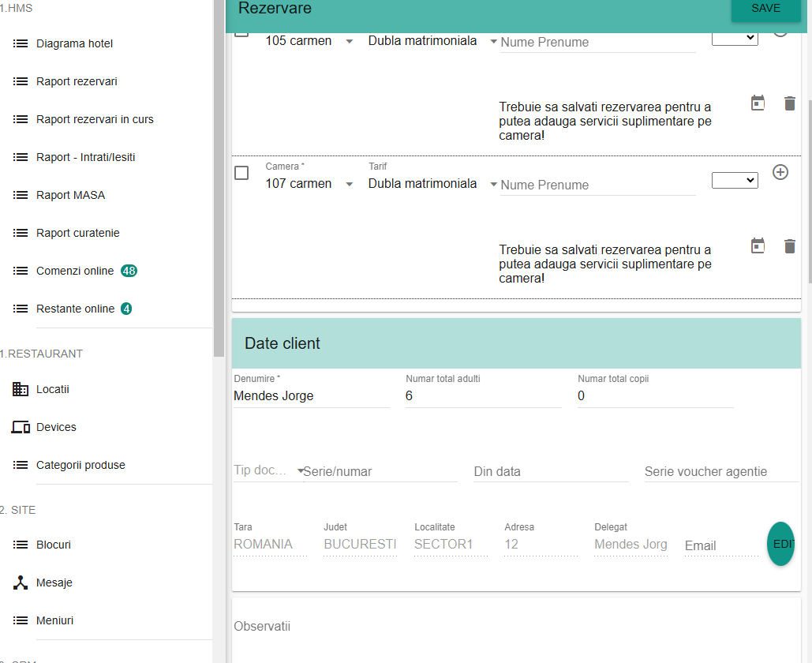Click Tara field showing ROMANIA

[x=271, y=544]
